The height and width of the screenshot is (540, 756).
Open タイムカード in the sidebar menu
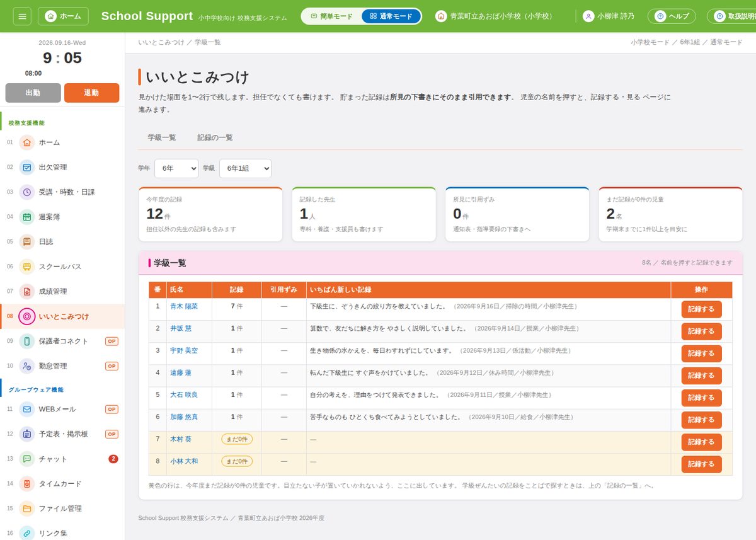(62, 483)
